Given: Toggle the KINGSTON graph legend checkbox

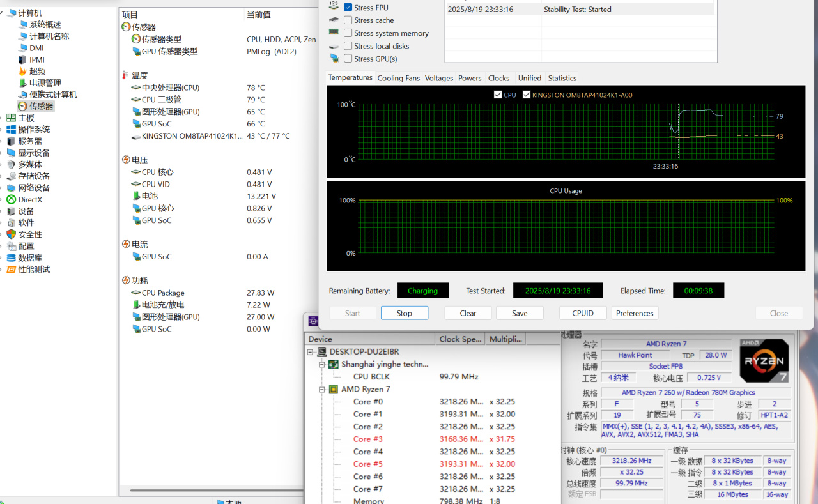Looking at the screenshot, I should (x=527, y=95).
